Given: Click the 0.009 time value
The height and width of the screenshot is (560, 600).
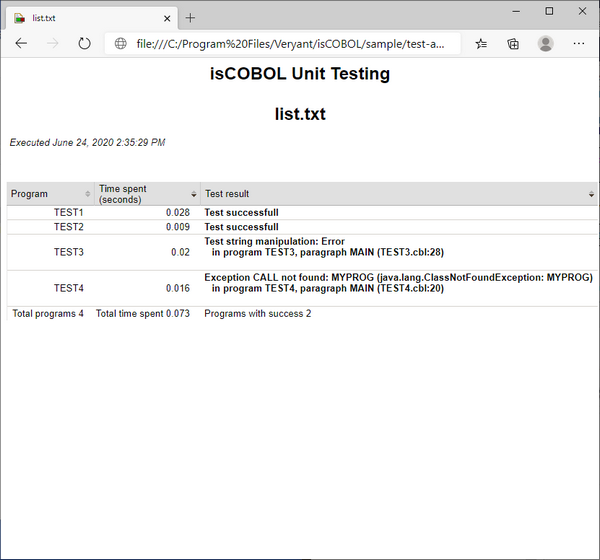Looking at the screenshot, I should click(x=178, y=227).
